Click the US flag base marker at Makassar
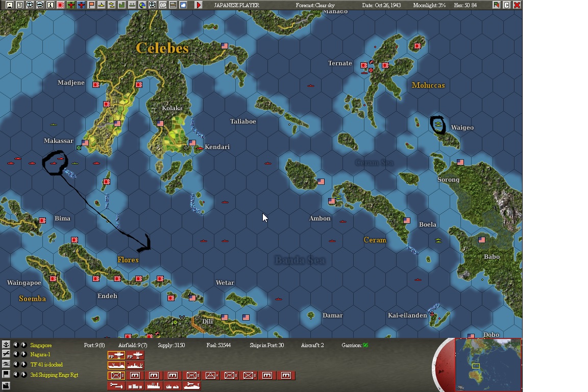Screen dimensions: 588x392 tap(85, 142)
